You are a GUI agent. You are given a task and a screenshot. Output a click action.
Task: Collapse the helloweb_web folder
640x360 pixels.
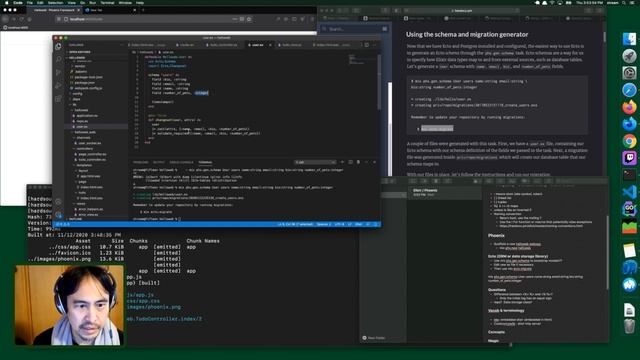pyautogui.click(x=84, y=132)
